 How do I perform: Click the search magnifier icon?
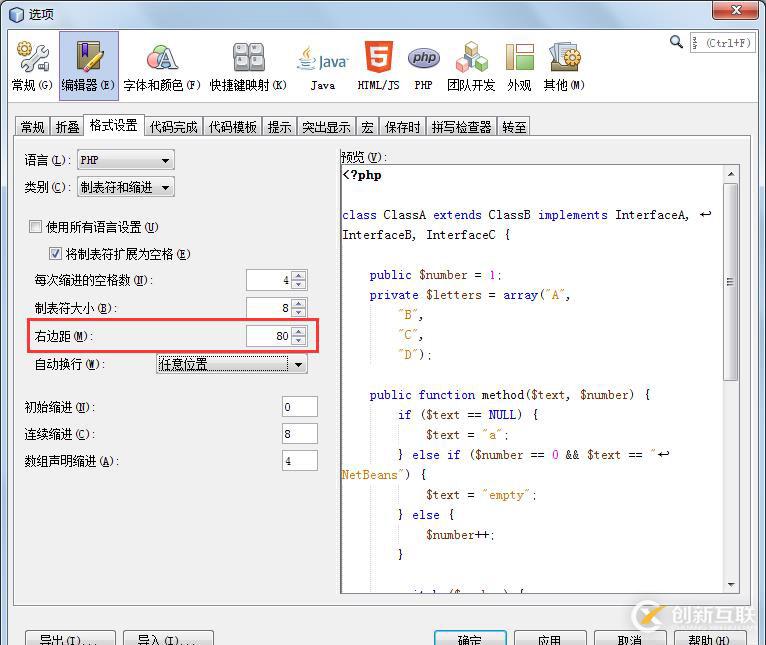click(676, 42)
